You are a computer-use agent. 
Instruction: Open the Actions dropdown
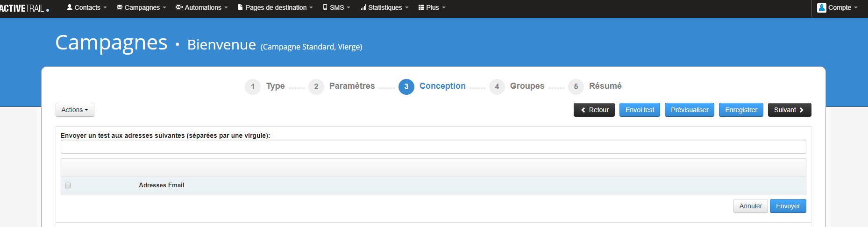(x=75, y=110)
